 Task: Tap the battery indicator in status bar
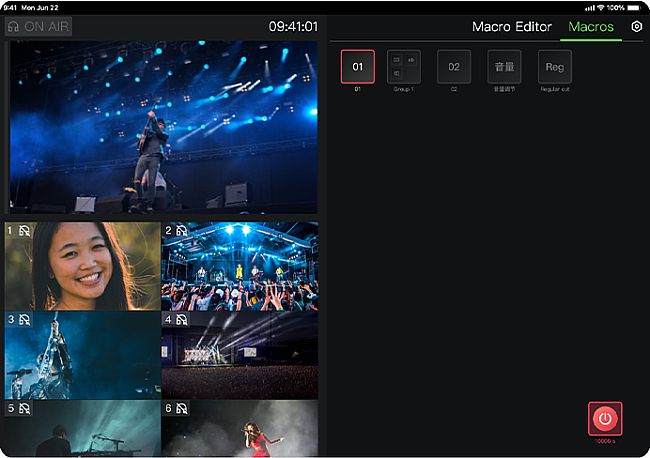click(634, 7)
